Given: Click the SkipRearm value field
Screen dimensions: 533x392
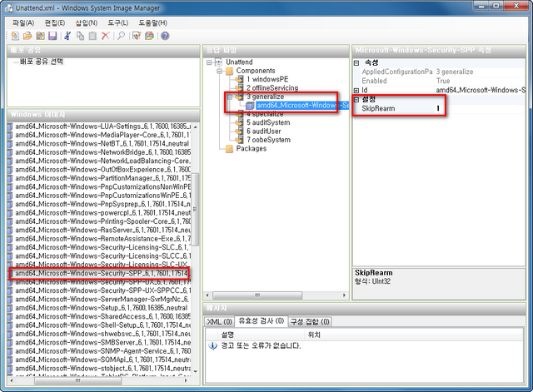Looking at the screenshot, I should pos(481,109).
